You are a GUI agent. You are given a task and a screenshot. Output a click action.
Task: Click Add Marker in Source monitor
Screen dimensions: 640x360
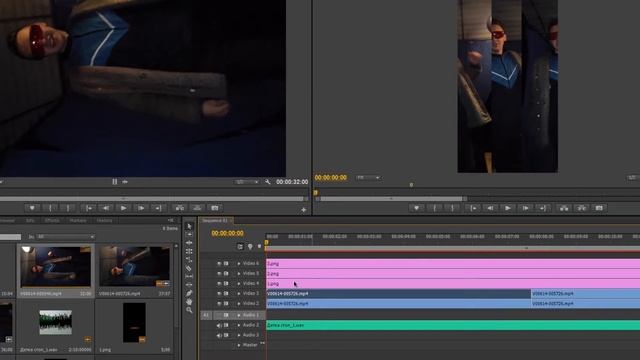click(32, 208)
